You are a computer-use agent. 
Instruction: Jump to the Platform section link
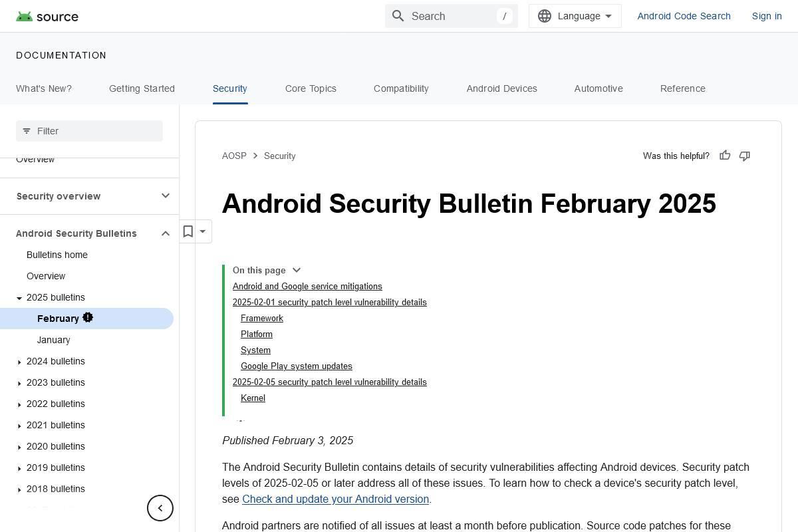[x=257, y=334]
